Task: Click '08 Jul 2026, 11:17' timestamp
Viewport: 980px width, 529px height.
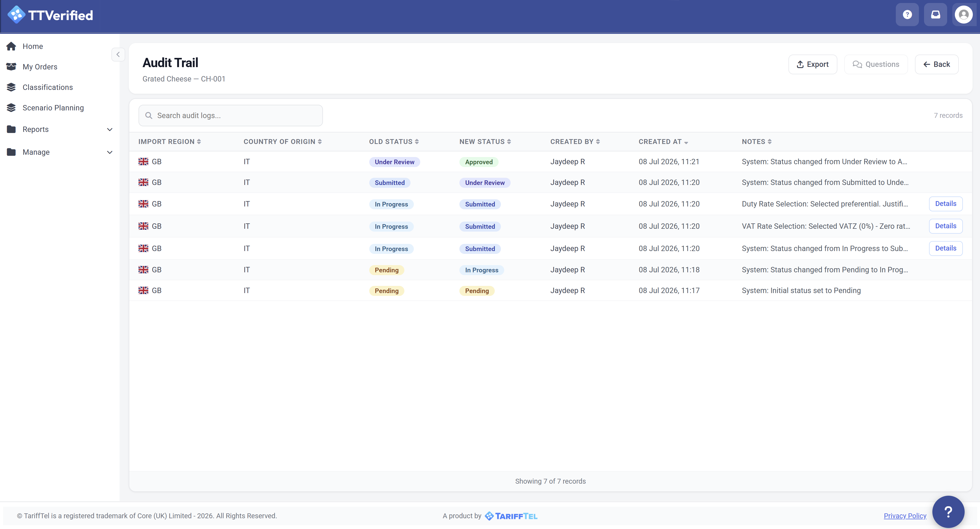Action: 669,291
